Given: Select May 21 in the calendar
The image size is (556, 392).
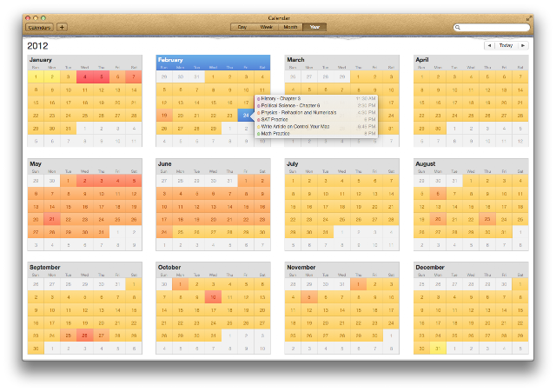Looking at the screenshot, I should click(x=52, y=219).
